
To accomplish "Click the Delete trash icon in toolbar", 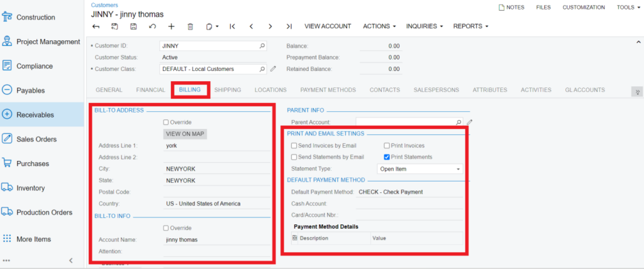I will (190, 26).
